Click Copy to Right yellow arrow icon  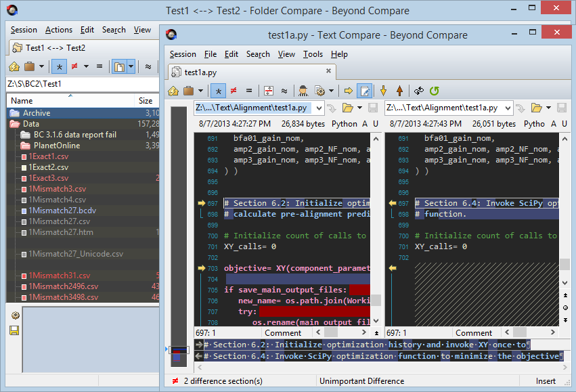tap(349, 90)
